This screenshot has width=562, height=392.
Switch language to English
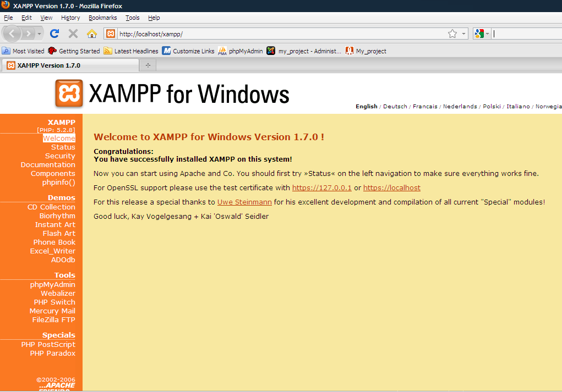(x=366, y=106)
